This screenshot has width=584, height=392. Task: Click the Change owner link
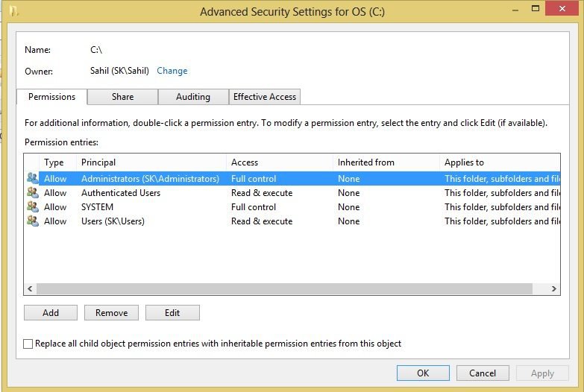coord(172,71)
